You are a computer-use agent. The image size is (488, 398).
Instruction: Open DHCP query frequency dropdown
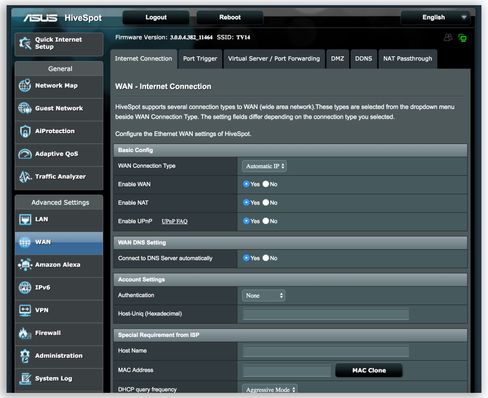269,389
